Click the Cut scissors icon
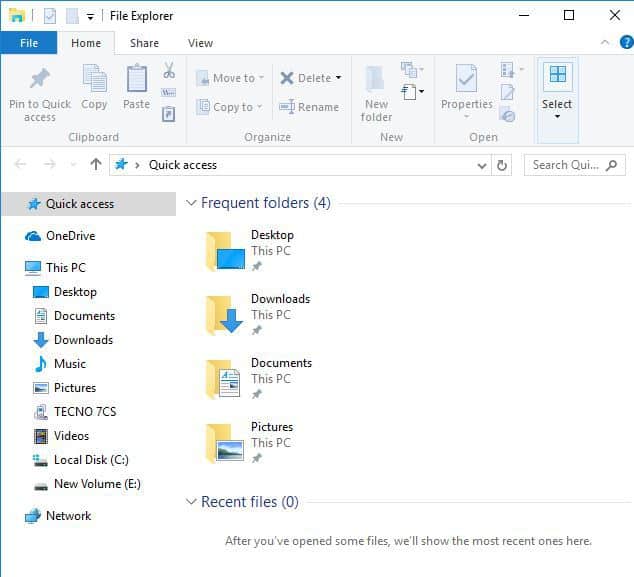Viewport: 634px width, 577px height. tap(169, 70)
